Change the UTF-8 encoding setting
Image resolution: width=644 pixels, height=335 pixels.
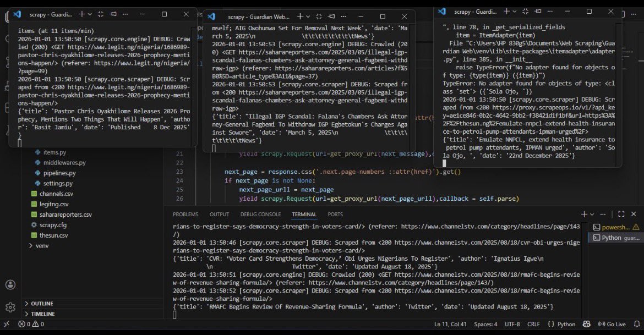512,324
